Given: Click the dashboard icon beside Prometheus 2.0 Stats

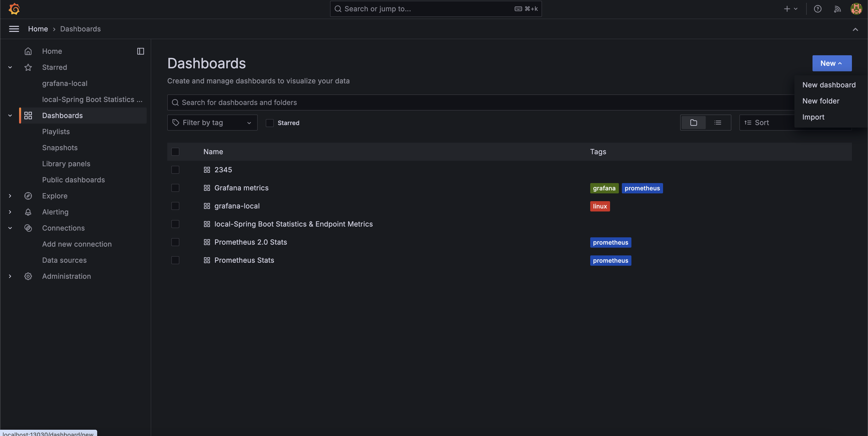Looking at the screenshot, I should [207, 242].
